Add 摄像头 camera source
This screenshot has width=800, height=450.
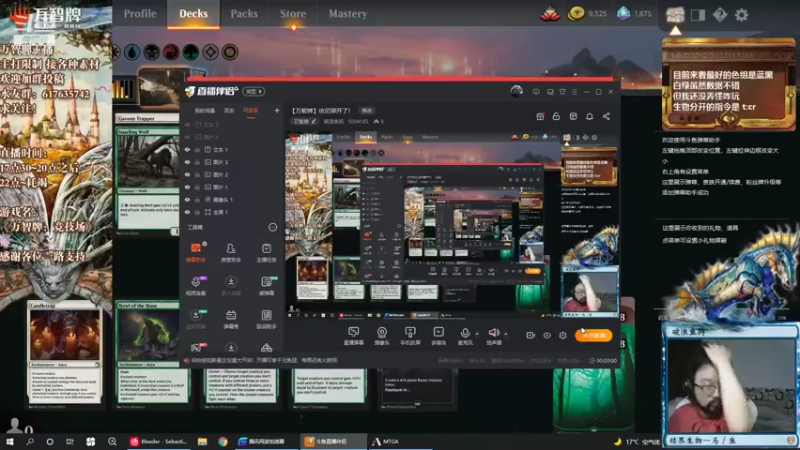pyautogui.click(x=382, y=336)
